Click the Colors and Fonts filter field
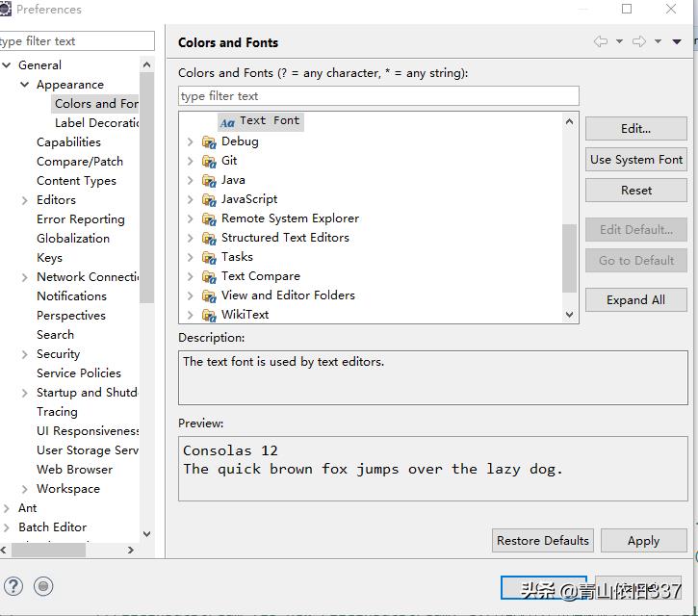This screenshot has width=698, height=616. pos(378,96)
